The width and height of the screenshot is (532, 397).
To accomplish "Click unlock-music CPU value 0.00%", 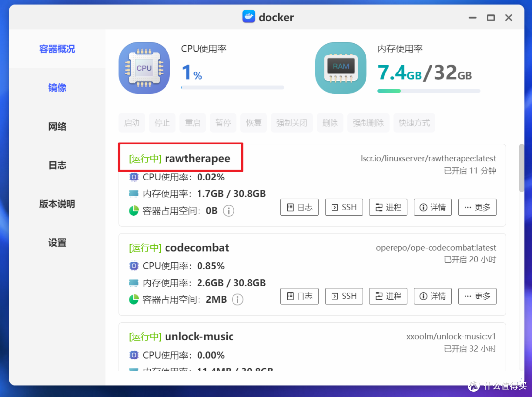I will 211,355.
